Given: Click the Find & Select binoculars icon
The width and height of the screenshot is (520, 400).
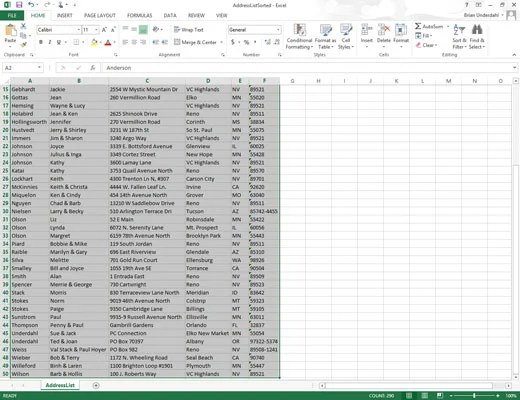Looking at the screenshot, I should pos(477,29).
